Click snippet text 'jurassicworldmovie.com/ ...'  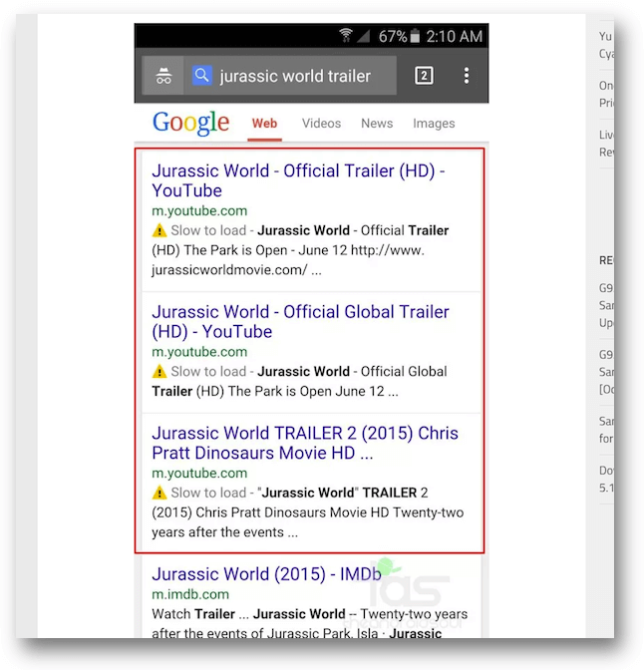pos(236,270)
